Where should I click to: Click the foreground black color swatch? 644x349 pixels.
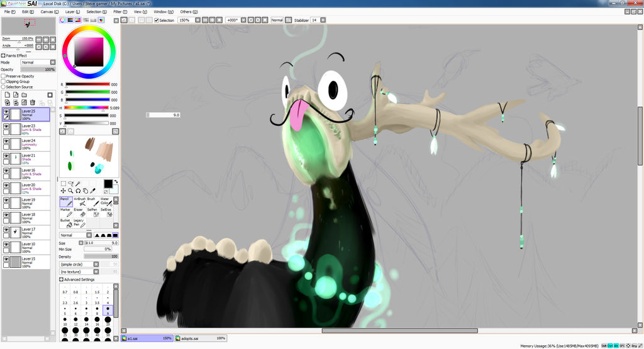click(108, 184)
